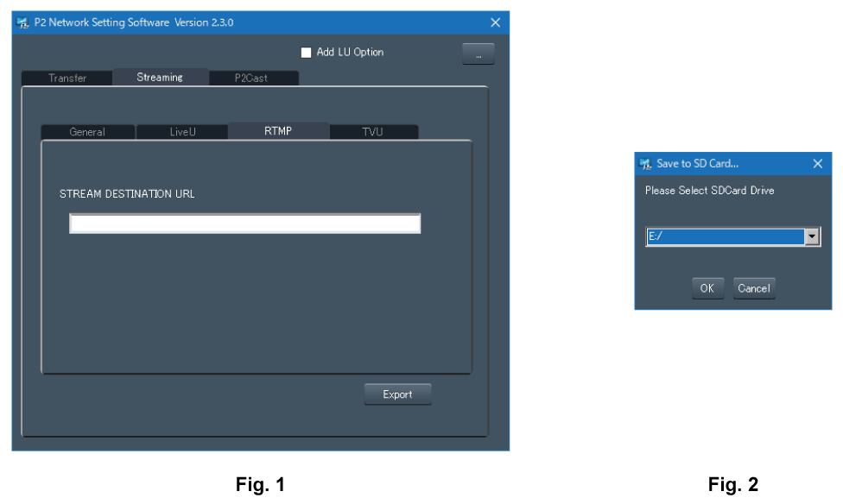
Task: Close the Save to SD Card dialog
Action: [818, 164]
